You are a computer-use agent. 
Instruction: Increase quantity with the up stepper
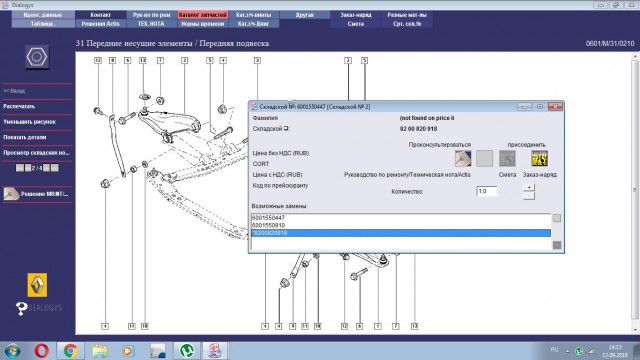point(529,187)
